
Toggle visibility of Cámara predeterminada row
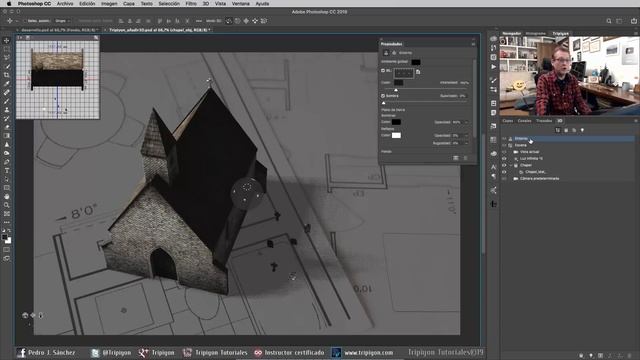tap(504, 178)
